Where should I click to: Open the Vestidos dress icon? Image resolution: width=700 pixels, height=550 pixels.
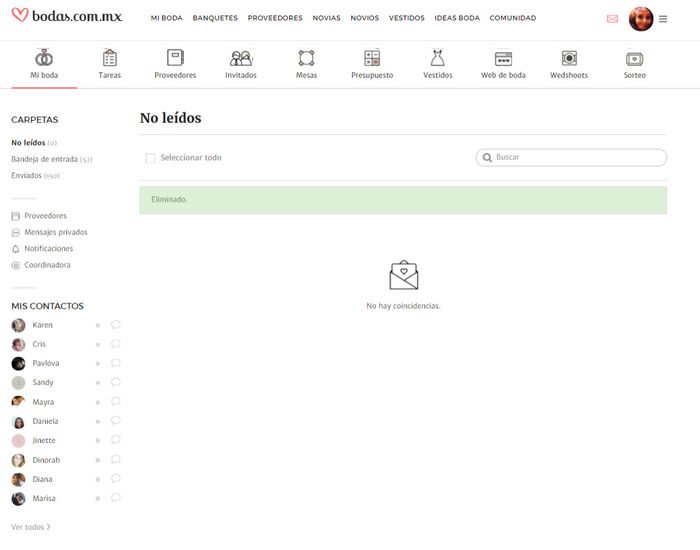(x=437, y=58)
